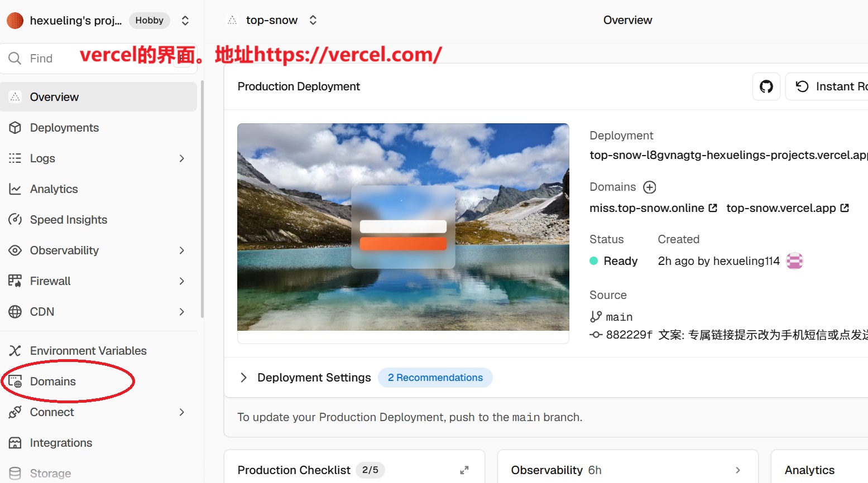Click the sidebar scrollbar
Image resolution: width=868 pixels, height=483 pixels.
pyautogui.click(x=202, y=199)
